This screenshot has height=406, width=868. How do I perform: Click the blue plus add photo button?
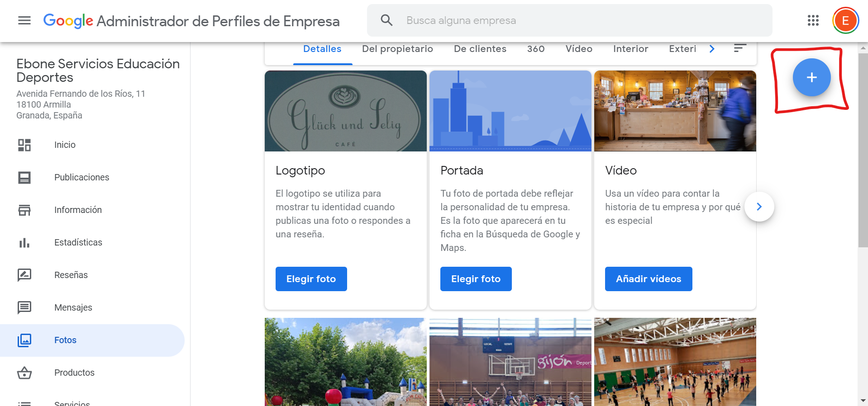(x=811, y=77)
